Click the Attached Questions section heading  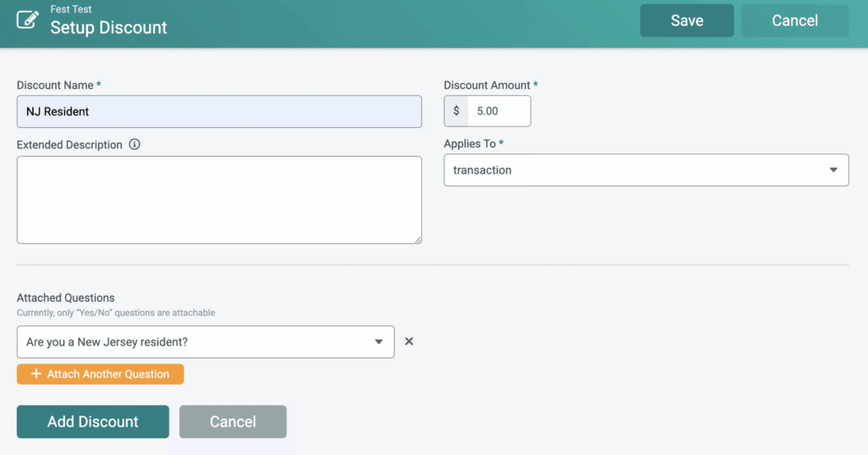[x=65, y=297]
